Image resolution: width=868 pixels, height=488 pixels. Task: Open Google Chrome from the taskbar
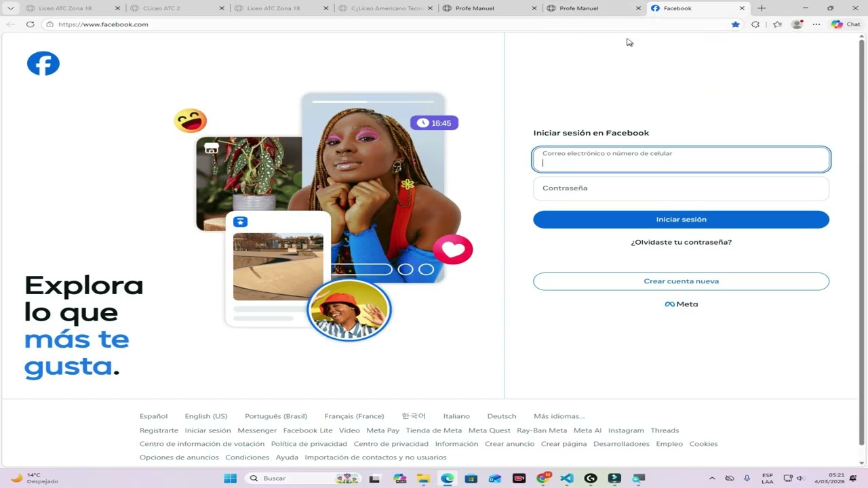(x=543, y=479)
